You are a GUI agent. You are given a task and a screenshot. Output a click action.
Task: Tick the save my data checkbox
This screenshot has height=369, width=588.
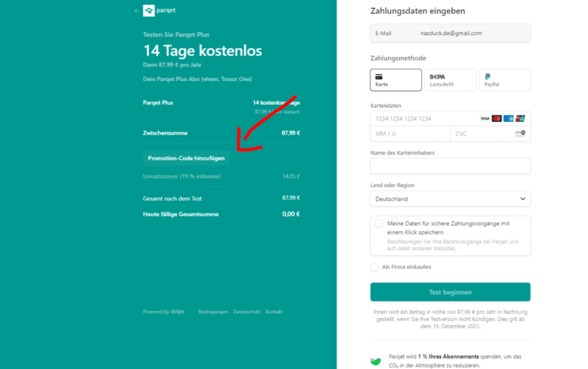[379, 224]
